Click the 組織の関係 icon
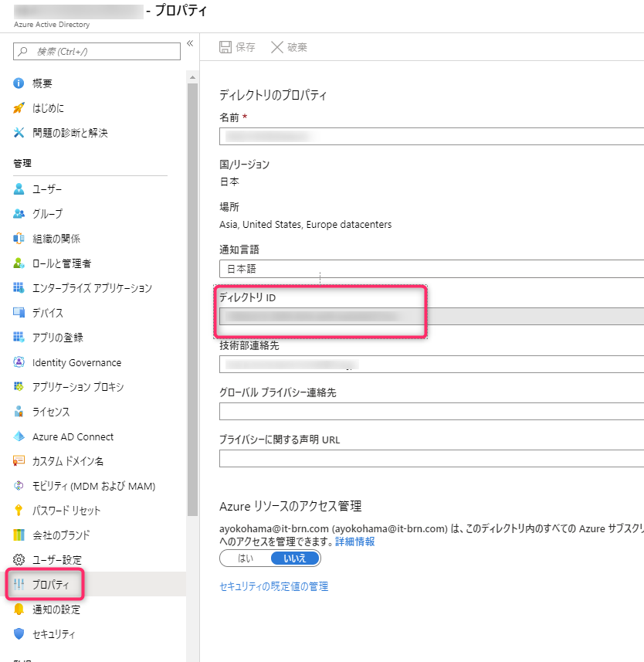The height and width of the screenshot is (662, 644). (x=19, y=239)
